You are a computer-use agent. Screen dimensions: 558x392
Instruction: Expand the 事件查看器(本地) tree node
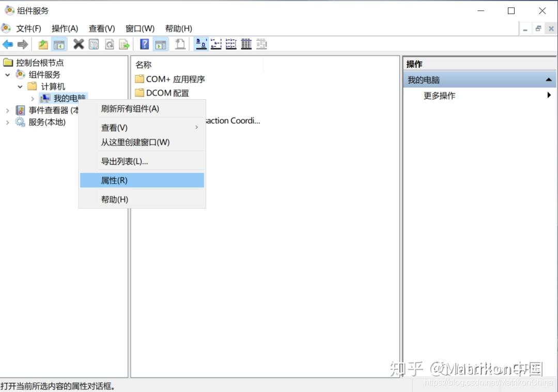[7, 110]
